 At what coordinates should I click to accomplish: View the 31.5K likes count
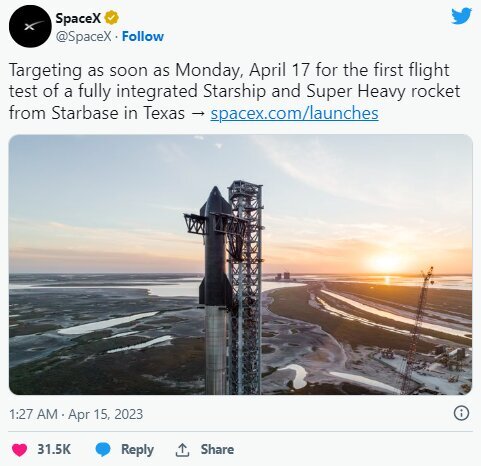click(x=54, y=449)
